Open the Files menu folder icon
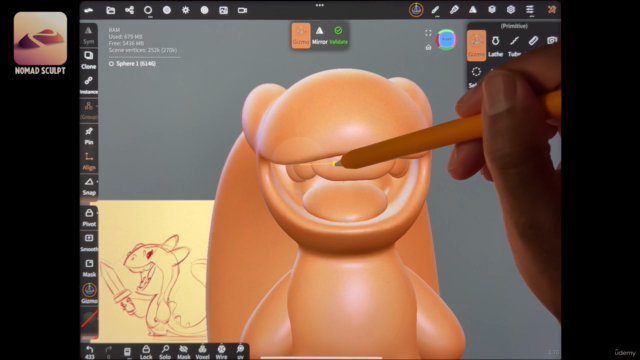This screenshot has height=360, width=640. [111, 10]
